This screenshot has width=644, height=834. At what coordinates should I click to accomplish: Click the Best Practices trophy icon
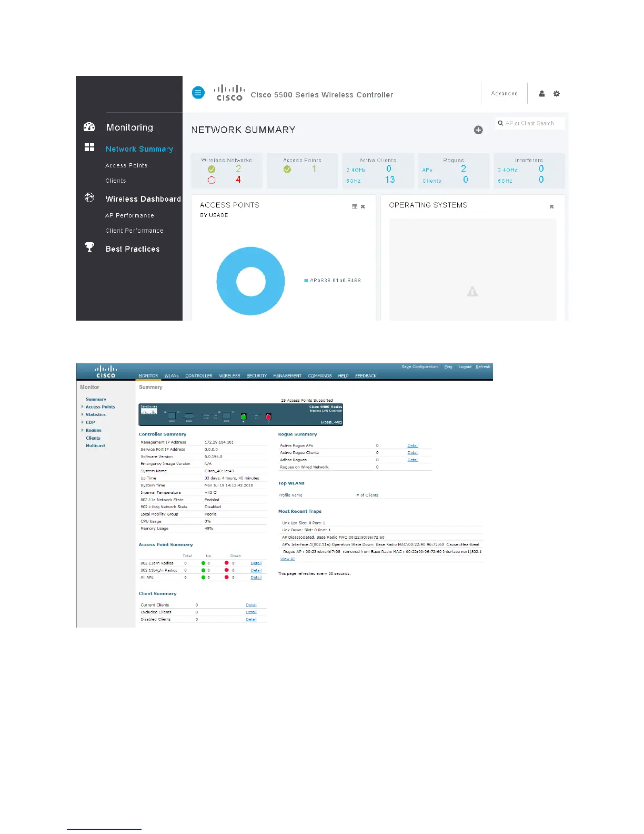[x=89, y=247]
